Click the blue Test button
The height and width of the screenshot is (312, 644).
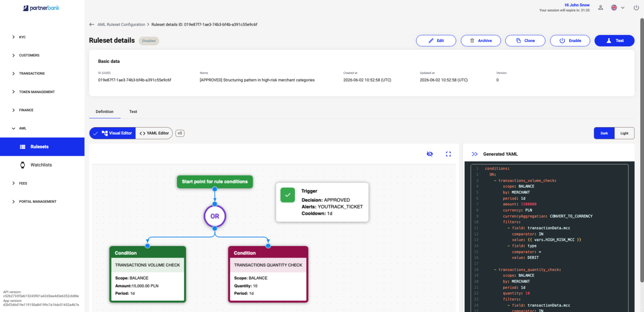[614, 41]
